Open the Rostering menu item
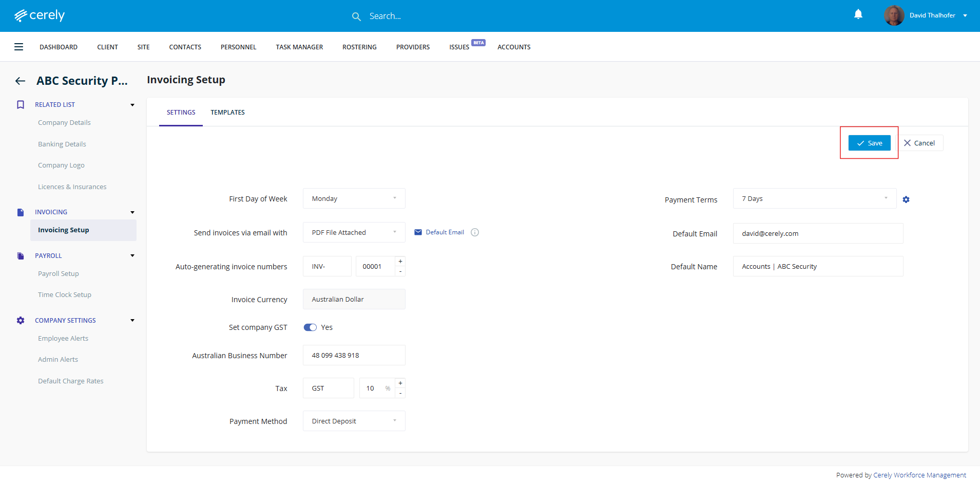 coord(359,47)
